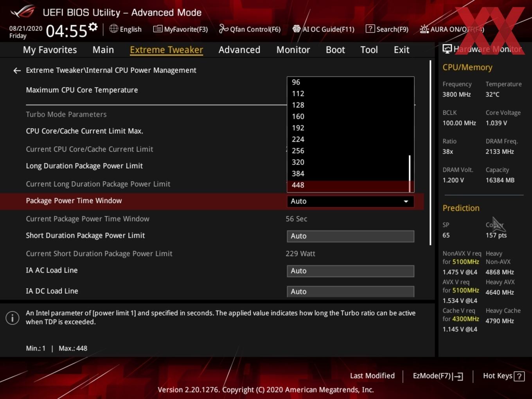Image resolution: width=532 pixels, height=399 pixels.
Task: Open Search(F9)
Action: tap(387, 29)
